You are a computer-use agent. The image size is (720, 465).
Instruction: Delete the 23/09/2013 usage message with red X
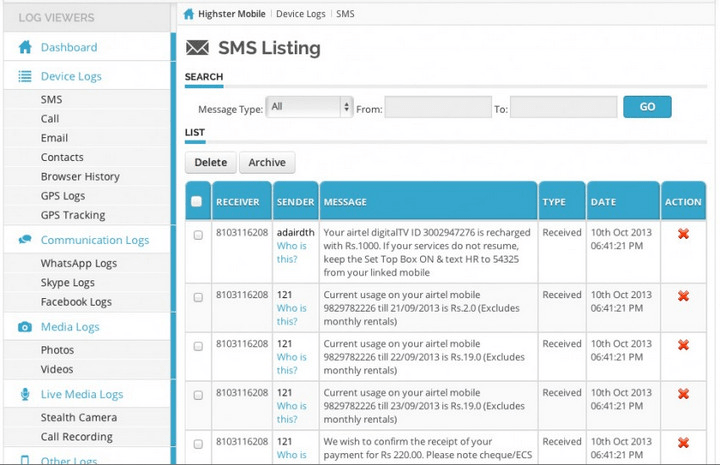683,394
